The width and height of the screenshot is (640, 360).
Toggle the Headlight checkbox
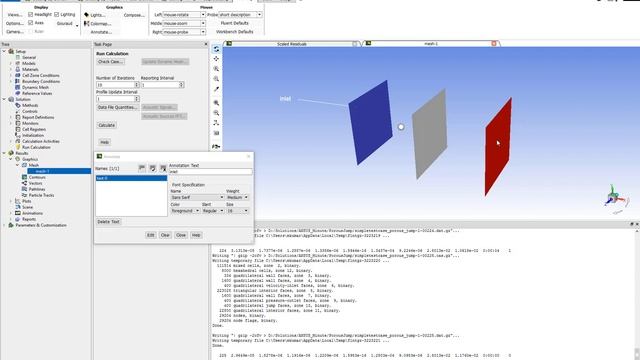31,14
